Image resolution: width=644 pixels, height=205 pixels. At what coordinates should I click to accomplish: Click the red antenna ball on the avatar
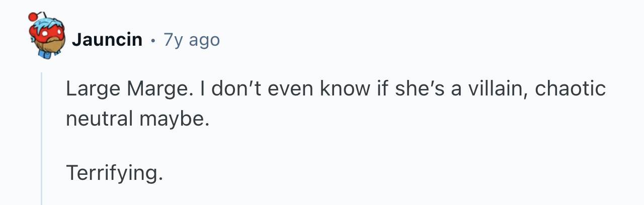click(33, 15)
